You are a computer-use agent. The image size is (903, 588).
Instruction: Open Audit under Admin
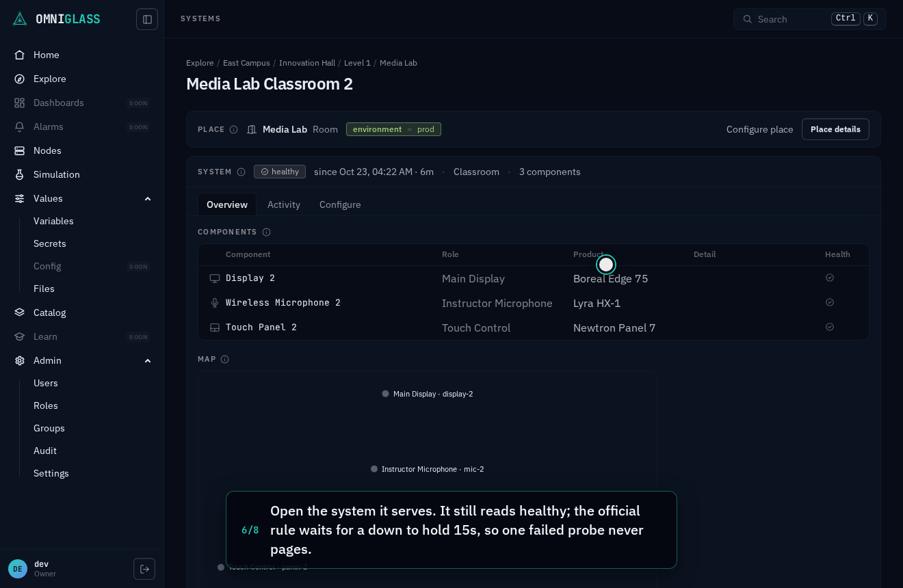(45, 451)
